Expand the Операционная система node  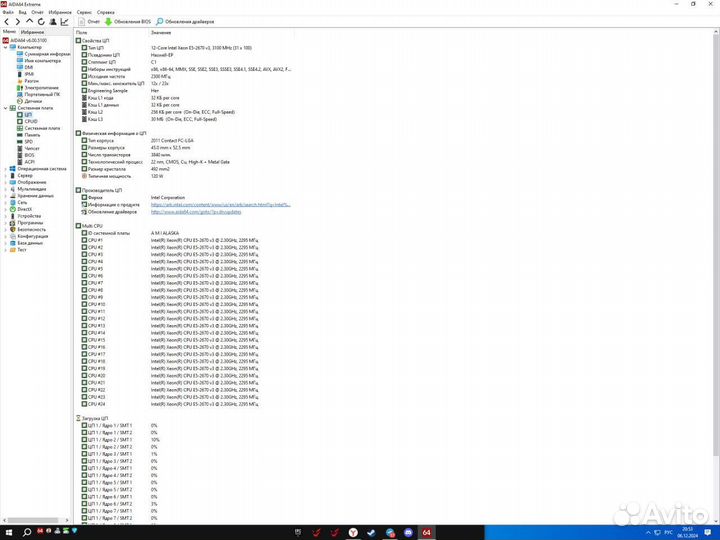click(x=6, y=169)
